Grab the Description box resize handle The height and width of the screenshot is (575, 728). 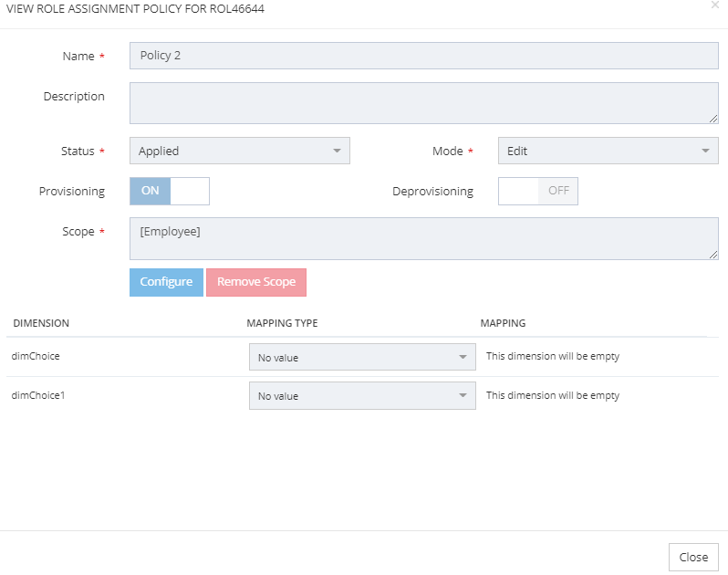[x=713, y=119]
